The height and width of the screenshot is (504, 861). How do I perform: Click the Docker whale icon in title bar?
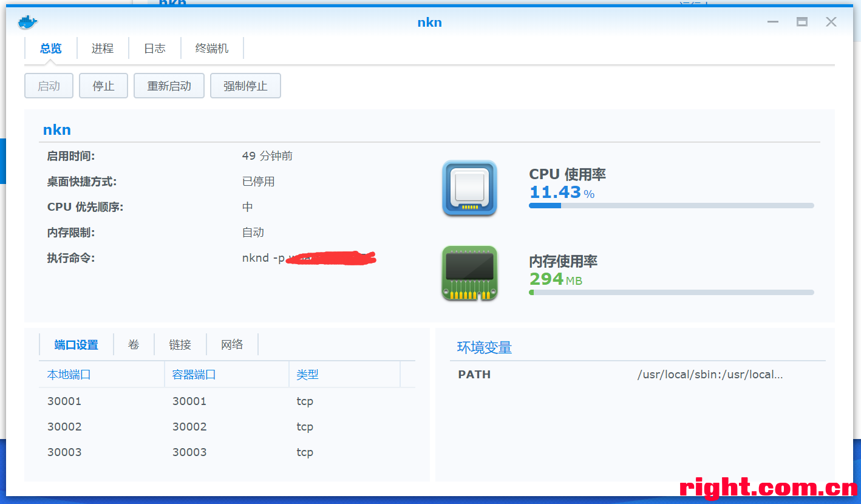[28, 22]
